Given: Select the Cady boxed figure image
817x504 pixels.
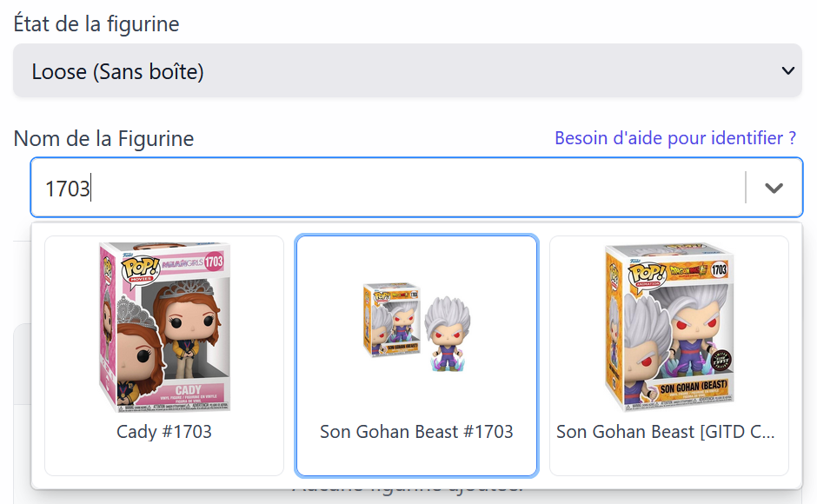Looking at the screenshot, I should tap(164, 326).
